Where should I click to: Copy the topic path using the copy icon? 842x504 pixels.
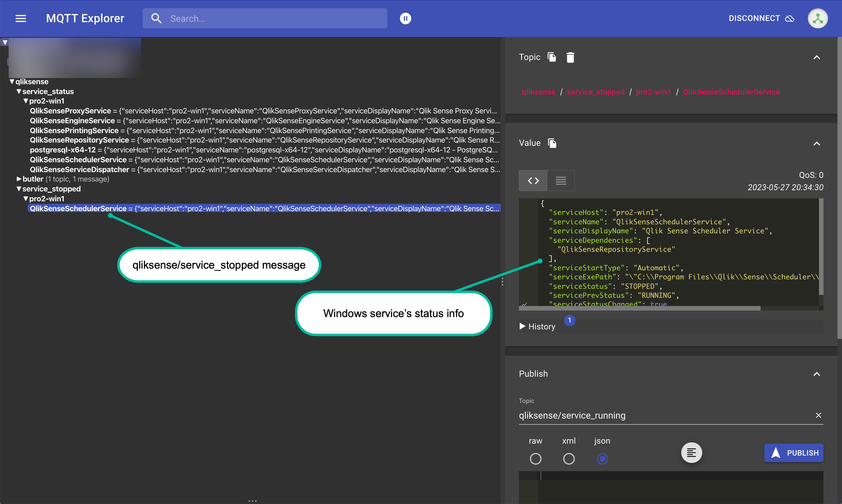[x=551, y=57]
